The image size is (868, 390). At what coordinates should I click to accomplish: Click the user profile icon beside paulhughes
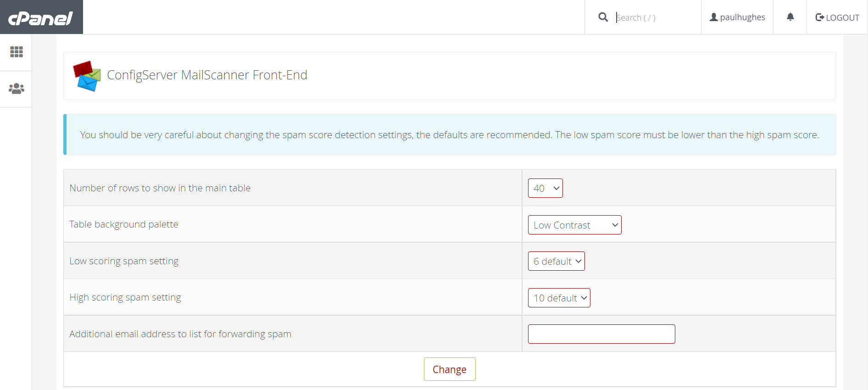coord(713,17)
